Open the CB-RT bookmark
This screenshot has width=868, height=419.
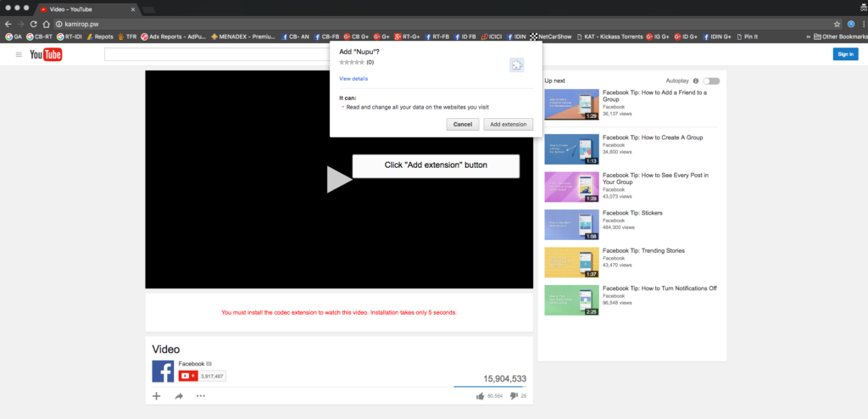39,36
